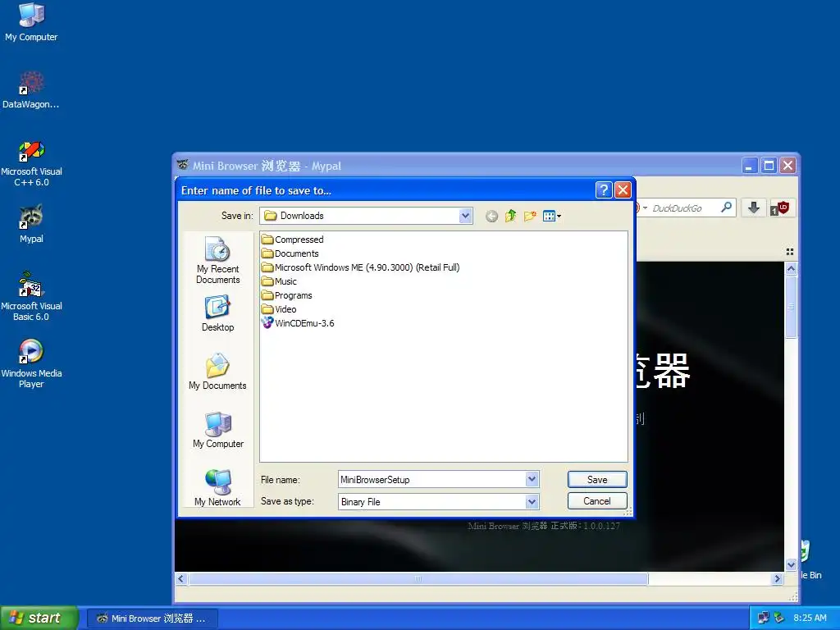The height and width of the screenshot is (630, 840).
Task: Click the File name input field
Action: [431, 479]
